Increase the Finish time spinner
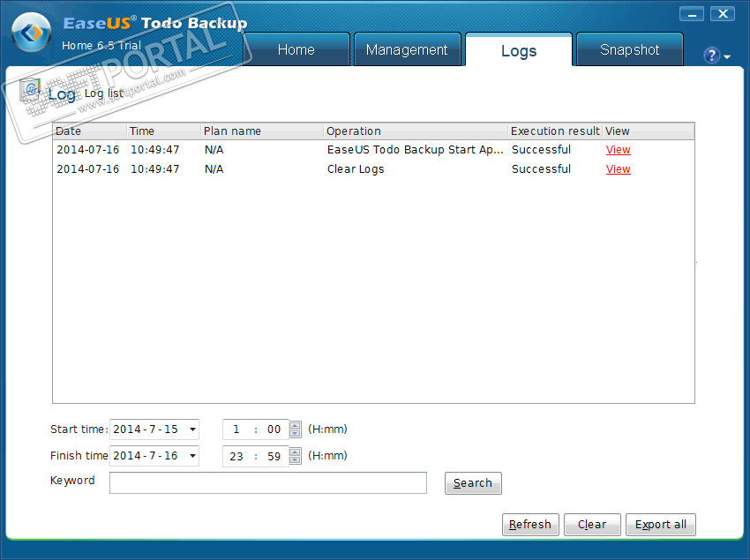Screen dimensions: 750x560 click(x=295, y=452)
